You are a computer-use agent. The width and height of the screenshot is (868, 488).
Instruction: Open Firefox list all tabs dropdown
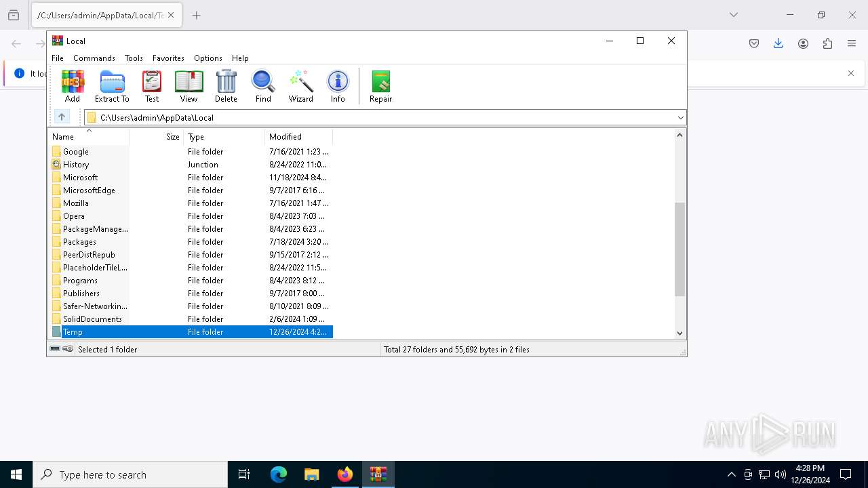click(734, 15)
